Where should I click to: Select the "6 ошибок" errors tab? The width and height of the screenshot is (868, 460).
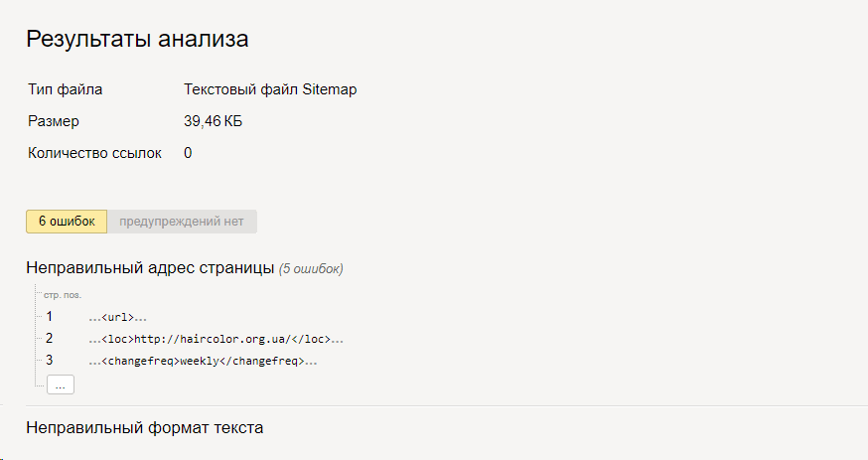click(67, 222)
